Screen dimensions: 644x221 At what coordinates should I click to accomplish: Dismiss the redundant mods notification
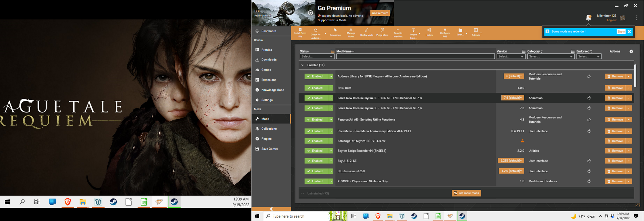629,32
